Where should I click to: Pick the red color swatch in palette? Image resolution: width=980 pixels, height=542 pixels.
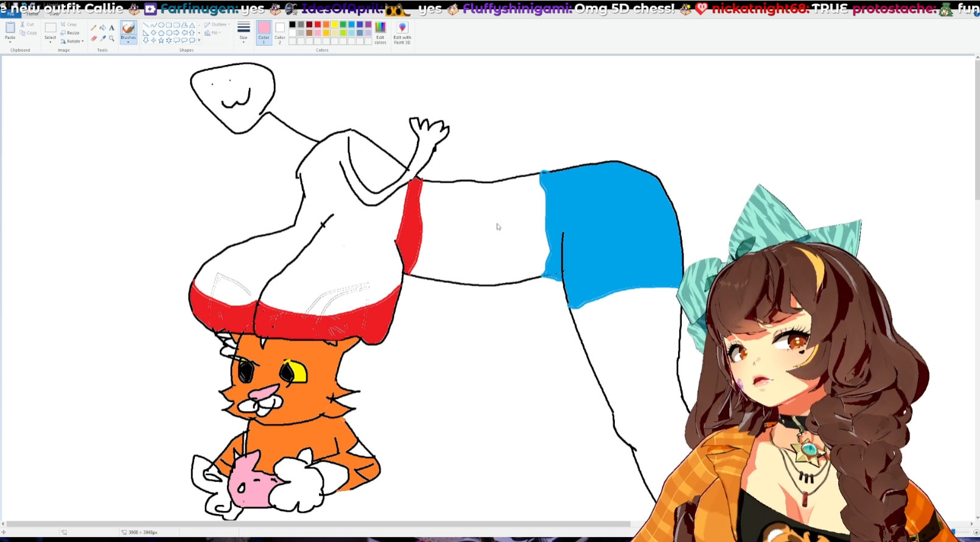[318, 25]
